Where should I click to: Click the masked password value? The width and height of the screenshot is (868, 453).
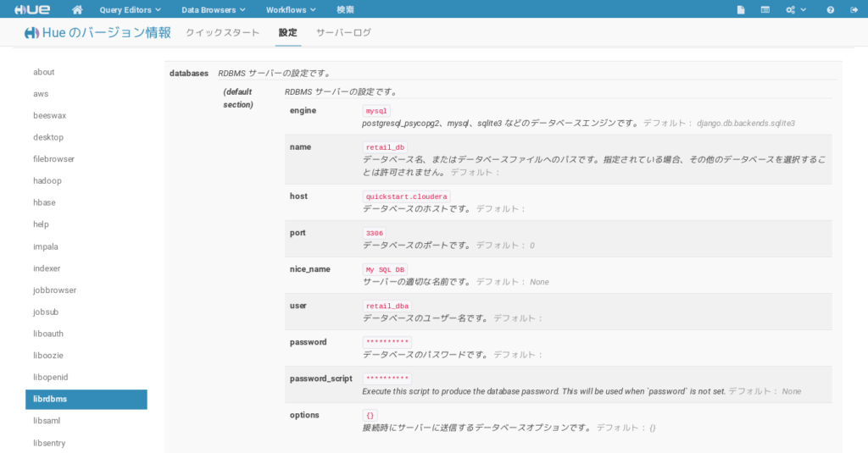[x=387, y=342]
